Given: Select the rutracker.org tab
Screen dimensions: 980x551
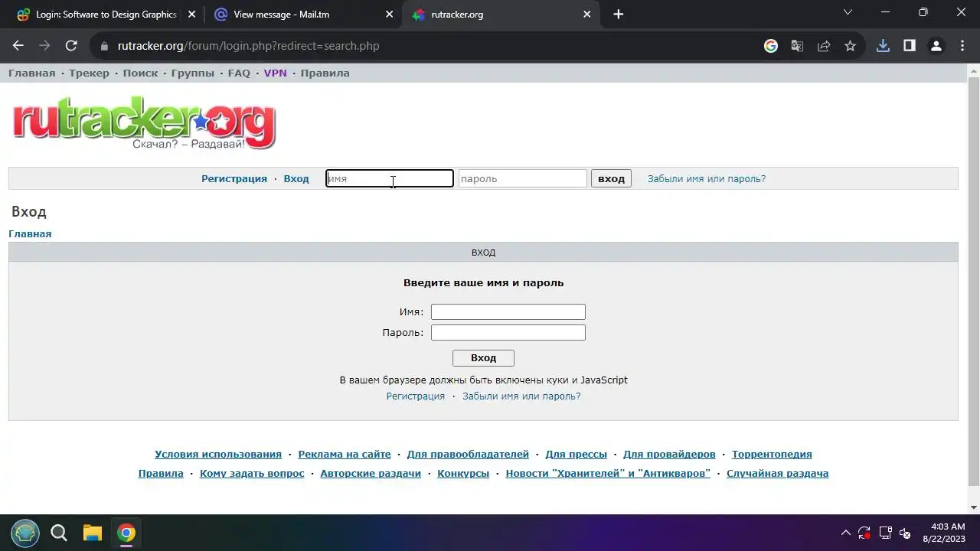Looking at the screenshot, I should (x=501, y=15).
